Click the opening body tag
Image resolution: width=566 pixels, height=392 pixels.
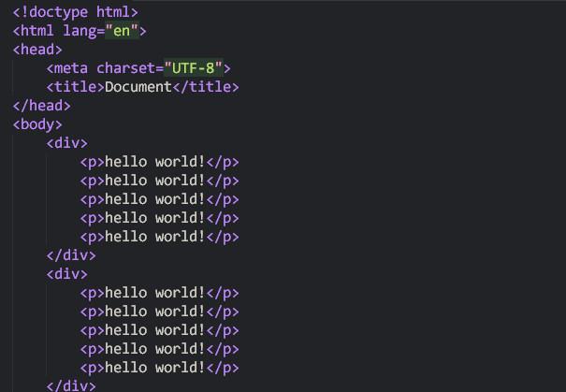click(37, 124)
